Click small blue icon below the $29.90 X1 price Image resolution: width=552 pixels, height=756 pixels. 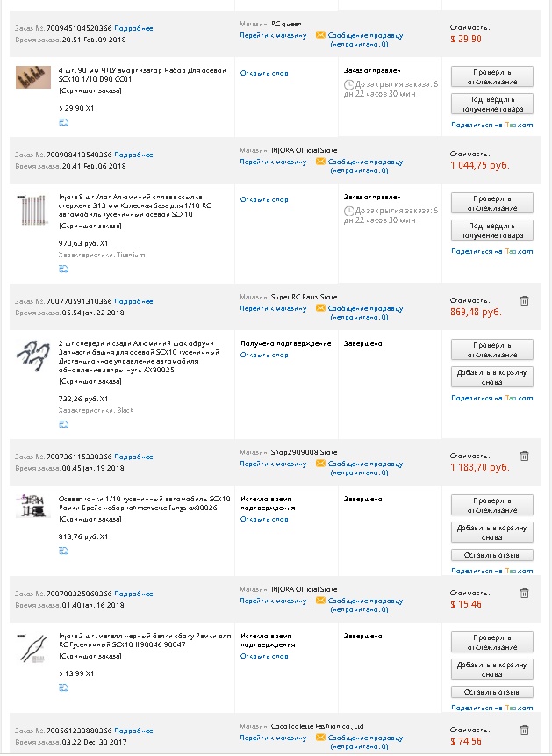click(x=64, y=122)
